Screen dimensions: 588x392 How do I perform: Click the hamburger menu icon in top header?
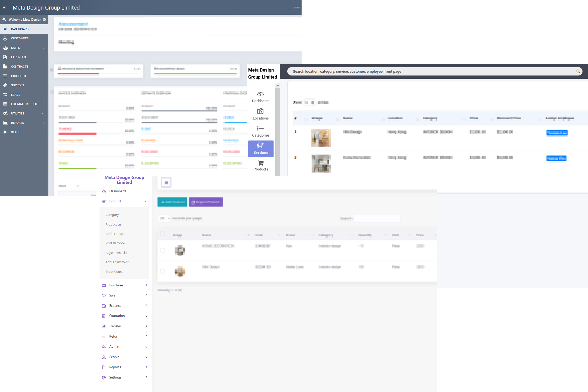coord(4,7)
